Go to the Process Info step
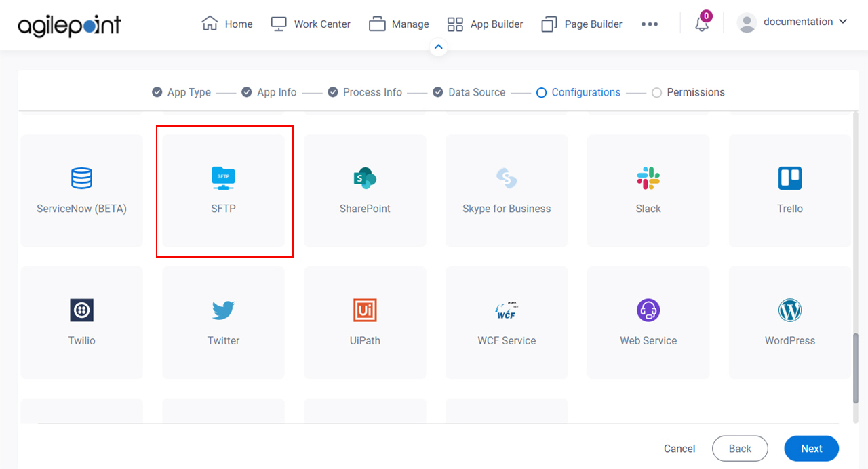 [365, 92]
